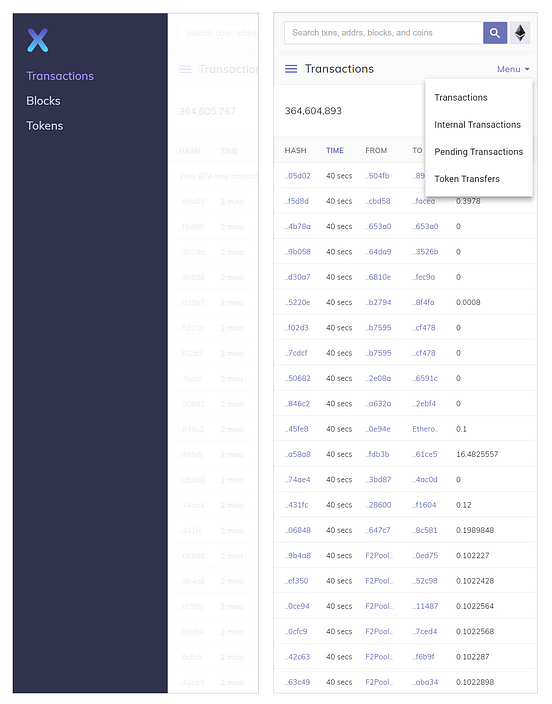Open transaction hash ..05d02
552x704 pixels.
(x=298, y=176)
